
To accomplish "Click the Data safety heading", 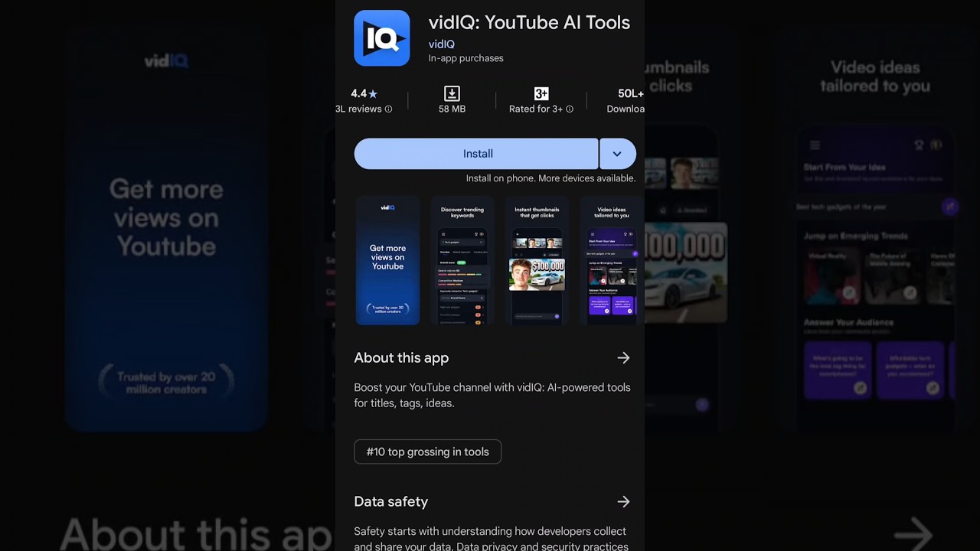I will 390,502.
